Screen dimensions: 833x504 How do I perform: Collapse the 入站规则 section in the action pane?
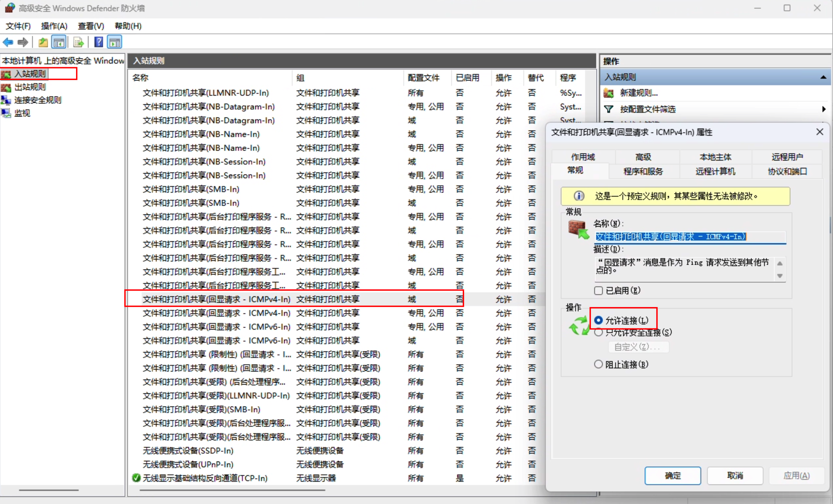point(823,77)
